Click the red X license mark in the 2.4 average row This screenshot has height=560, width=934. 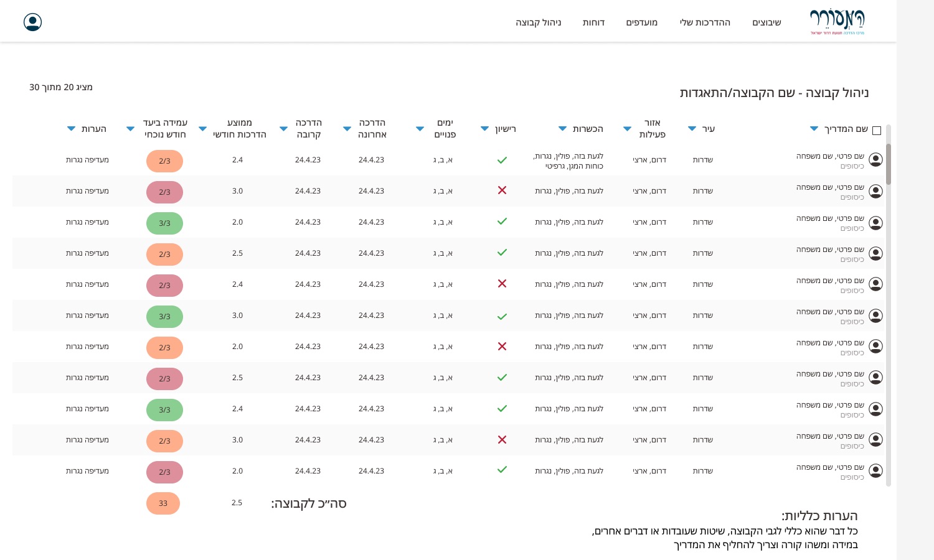tap(502, 284)
